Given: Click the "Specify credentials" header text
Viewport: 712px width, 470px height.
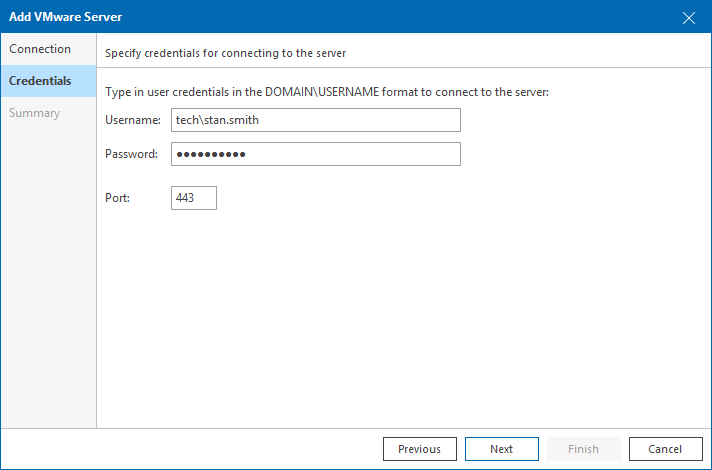Looking at the screenshot, I should pyautogui.click(x=226, y=52).
